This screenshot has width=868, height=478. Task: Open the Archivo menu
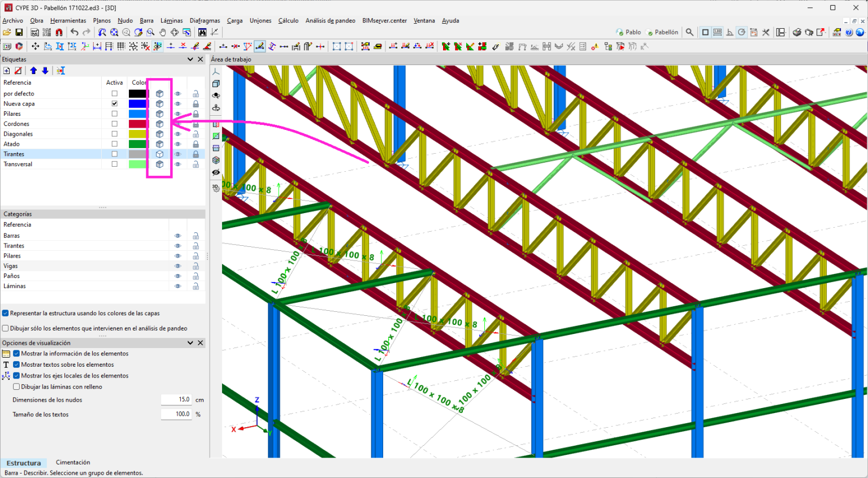tap(13, 20)
